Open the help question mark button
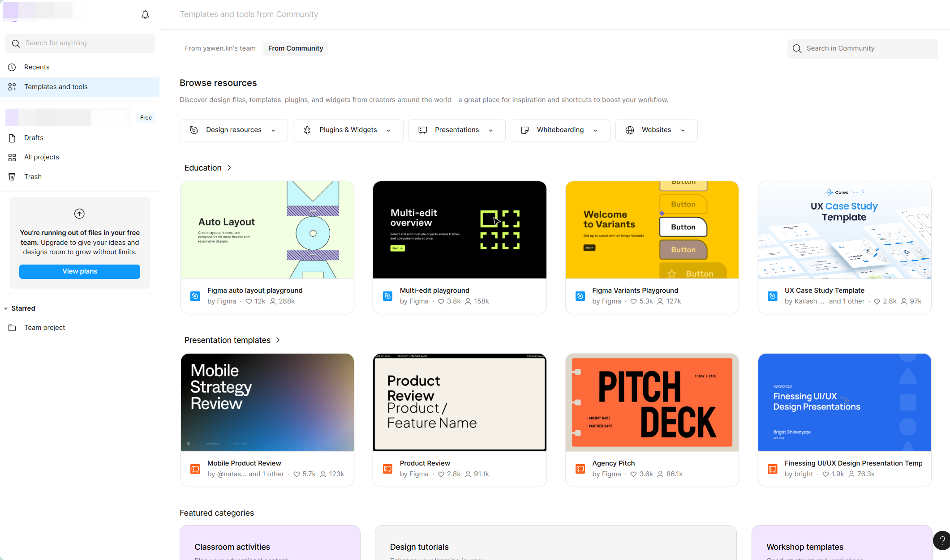 (x=941, y=540)
